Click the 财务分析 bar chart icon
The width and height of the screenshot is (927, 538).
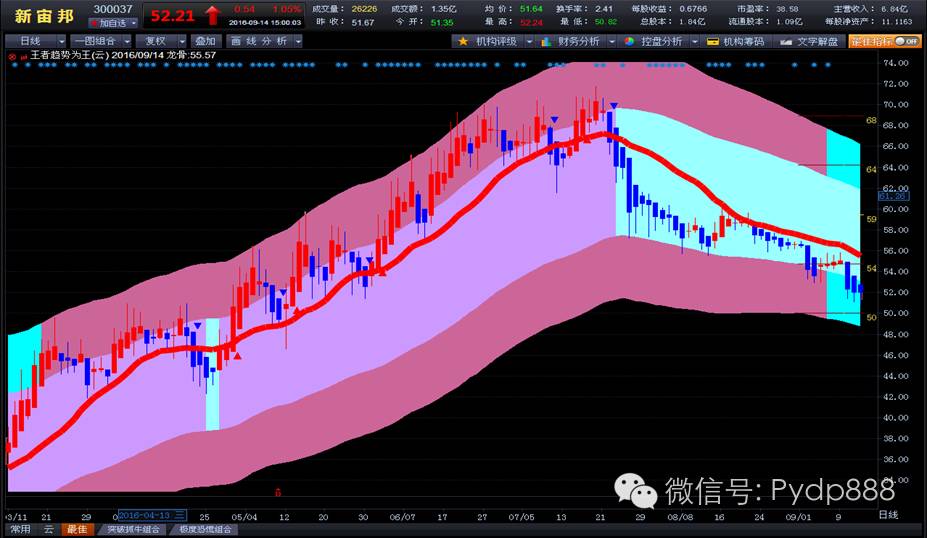click(546, 41)
